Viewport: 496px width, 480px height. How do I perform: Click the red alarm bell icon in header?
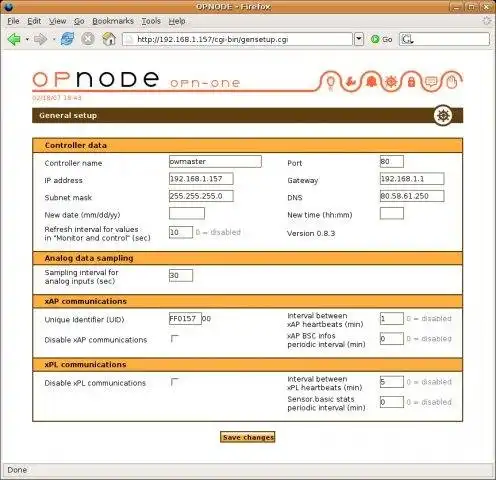(371, 81)
